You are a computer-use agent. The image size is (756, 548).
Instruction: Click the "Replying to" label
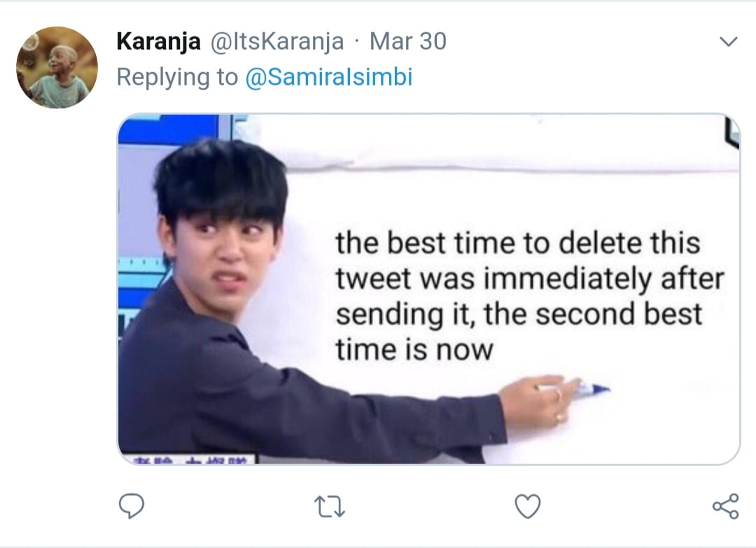(177, 77)
